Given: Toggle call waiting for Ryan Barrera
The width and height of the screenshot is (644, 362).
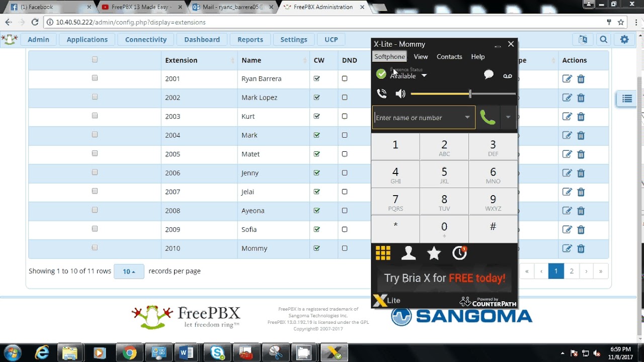Looking at the screenshot, I should point(316,79).
